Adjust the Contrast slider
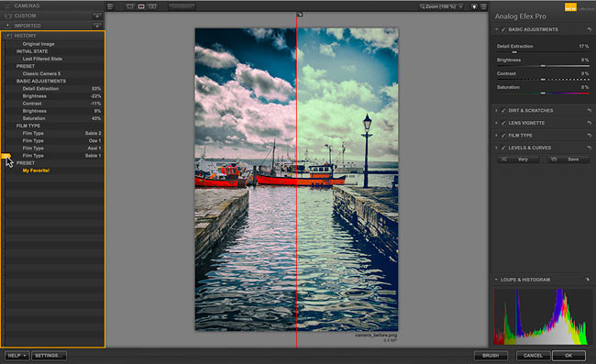 pyautogui.click(x=543, y=80)
